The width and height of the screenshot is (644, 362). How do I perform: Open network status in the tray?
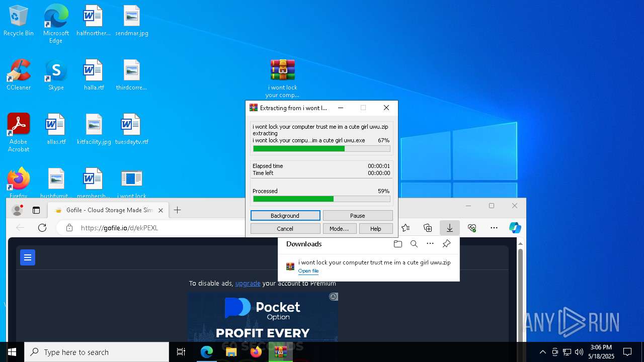pyautogui.click(x=567, y=352)
